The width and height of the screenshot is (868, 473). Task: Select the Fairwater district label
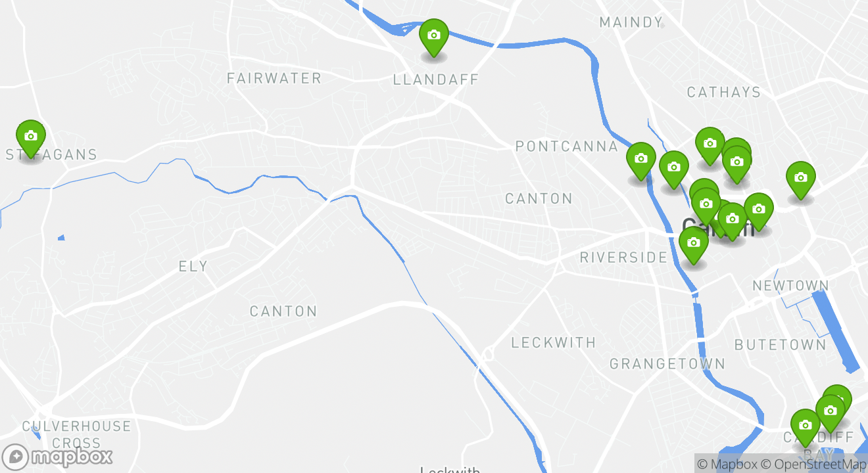pyautogui.click(x=274, y=78)
